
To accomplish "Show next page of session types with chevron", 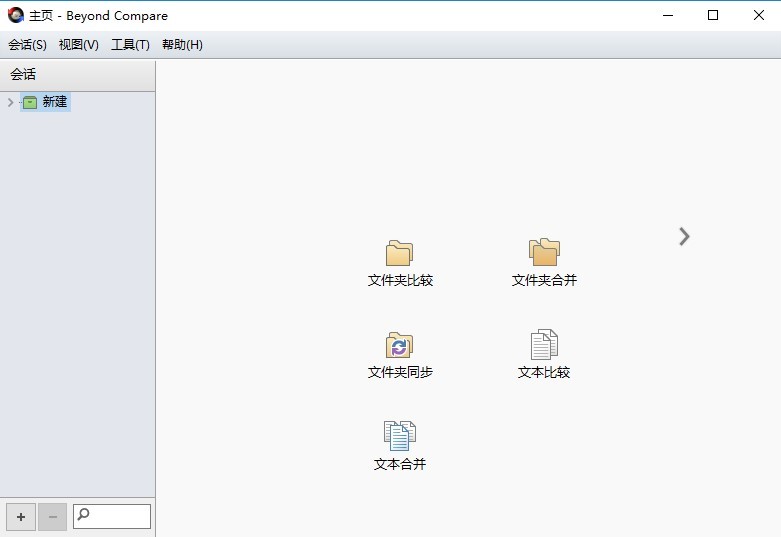I will (x=684, y=236).
